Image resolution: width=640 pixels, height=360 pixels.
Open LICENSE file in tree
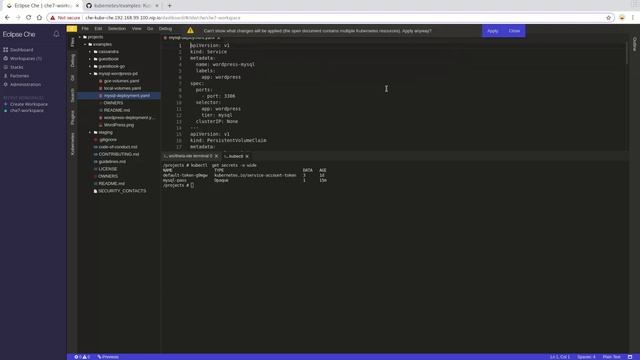(x=108, y=169)
